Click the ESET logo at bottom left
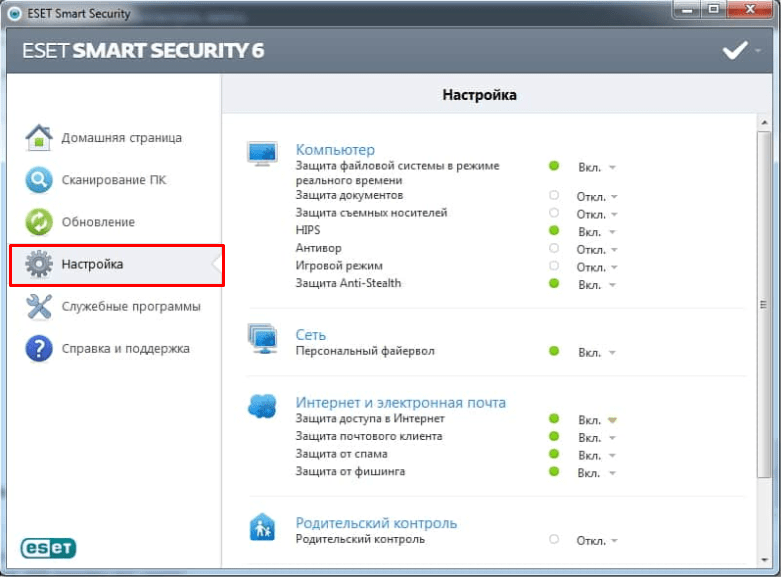 [48, 548]
